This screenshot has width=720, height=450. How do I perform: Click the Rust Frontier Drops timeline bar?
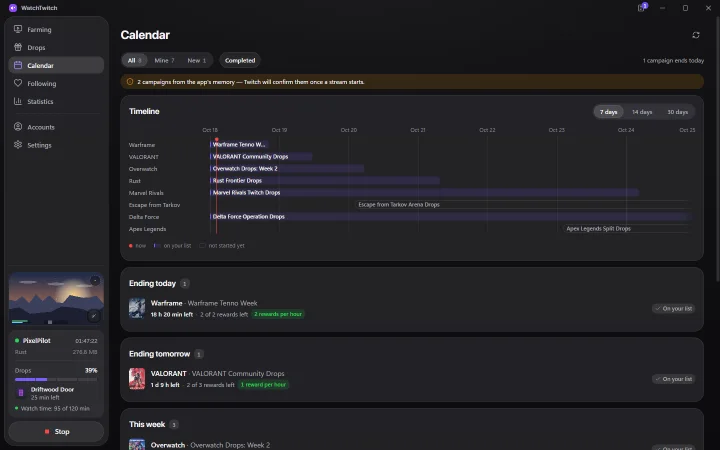(325, 180)
